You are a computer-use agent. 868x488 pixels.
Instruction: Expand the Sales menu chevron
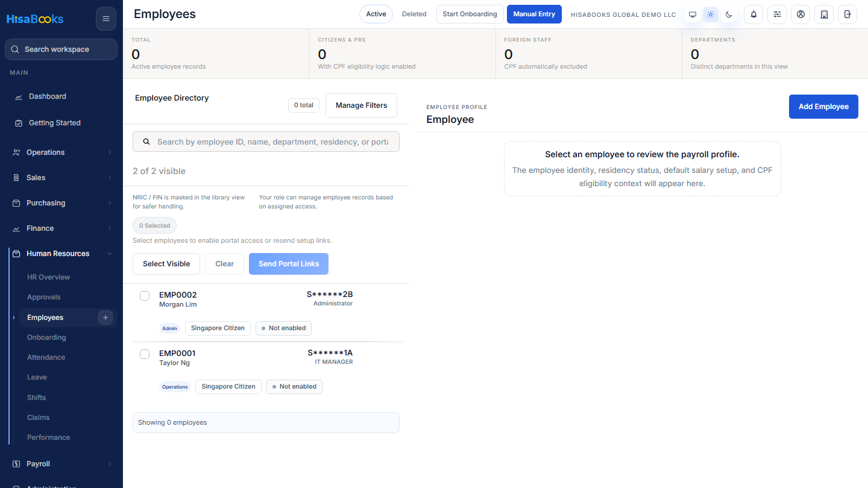110,178
